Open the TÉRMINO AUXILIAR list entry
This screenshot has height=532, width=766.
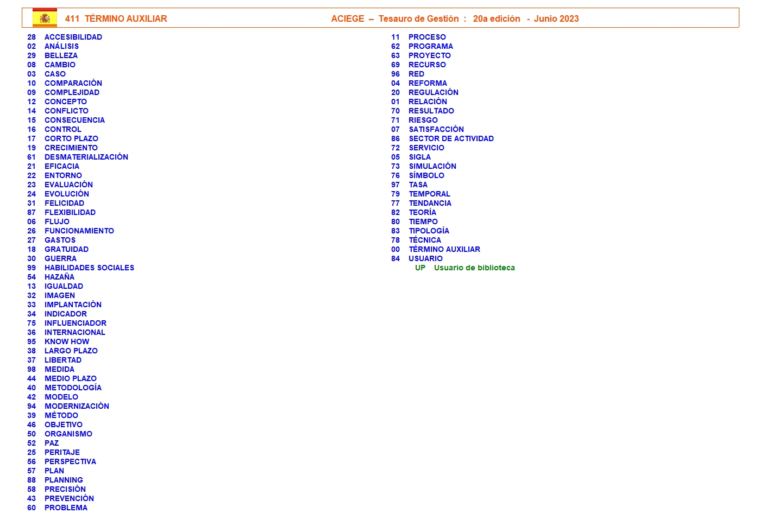click(444, 249)
